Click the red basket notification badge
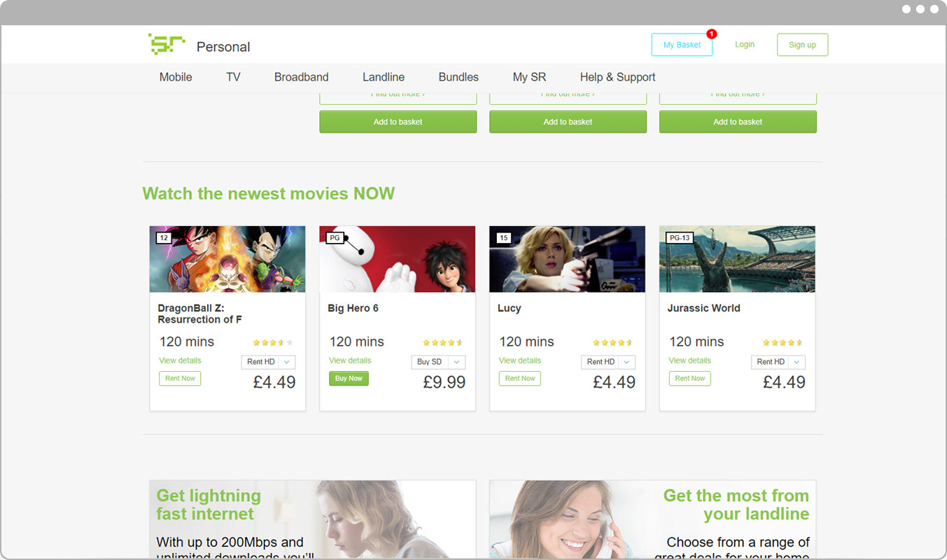The width and height of the screenshot is (947, 560). (x=712, y=34)
